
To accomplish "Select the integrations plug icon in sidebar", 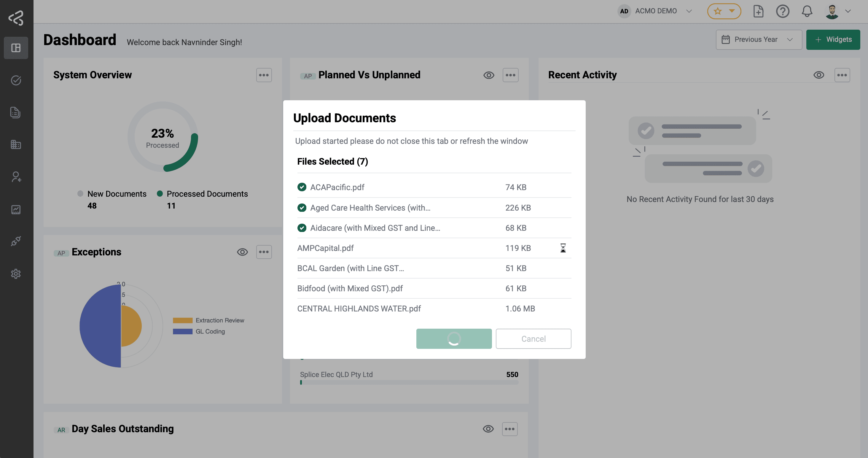I will [15, 241].
